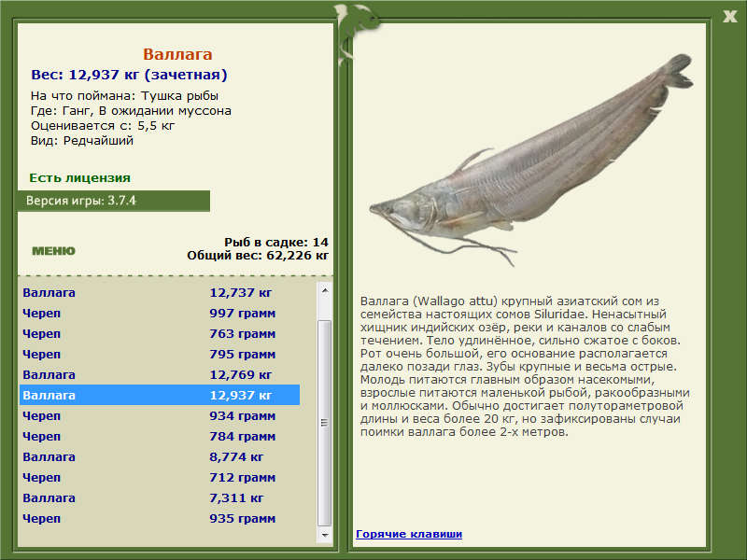747x560 pixels.
Task: Click the Версия игры: 3.7.4 bar
Action: tap(113, 201)
